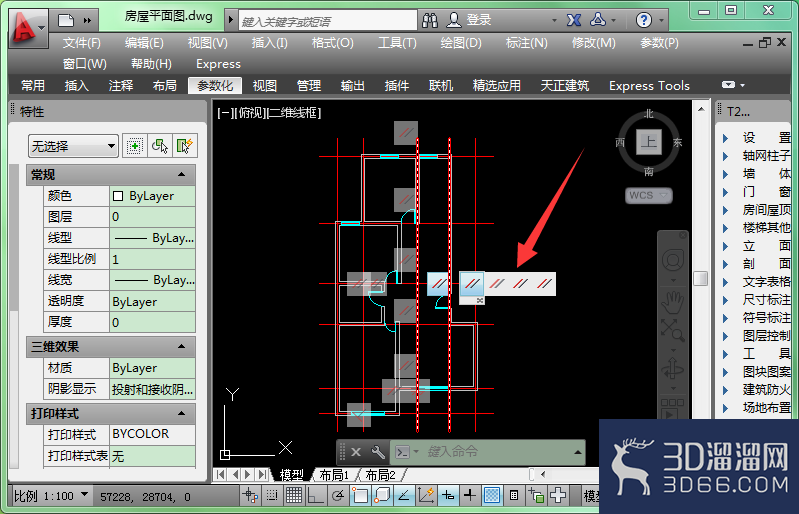Click the wrench icon on command line
Image resolution: width=799 pixels, height=514 pixels.
pos(378,452)
